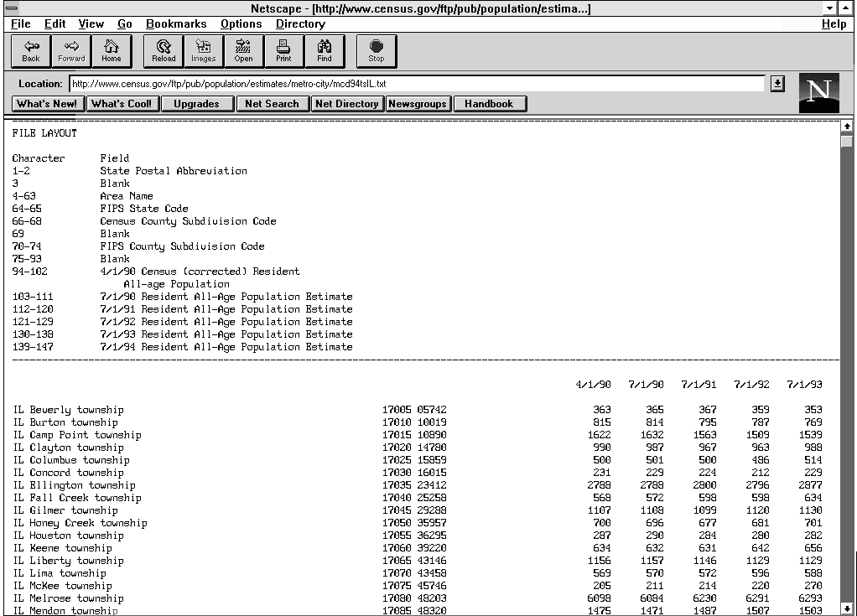Open the window control menu box
Screen dimensions: 857x616
(x=12, y=8)
